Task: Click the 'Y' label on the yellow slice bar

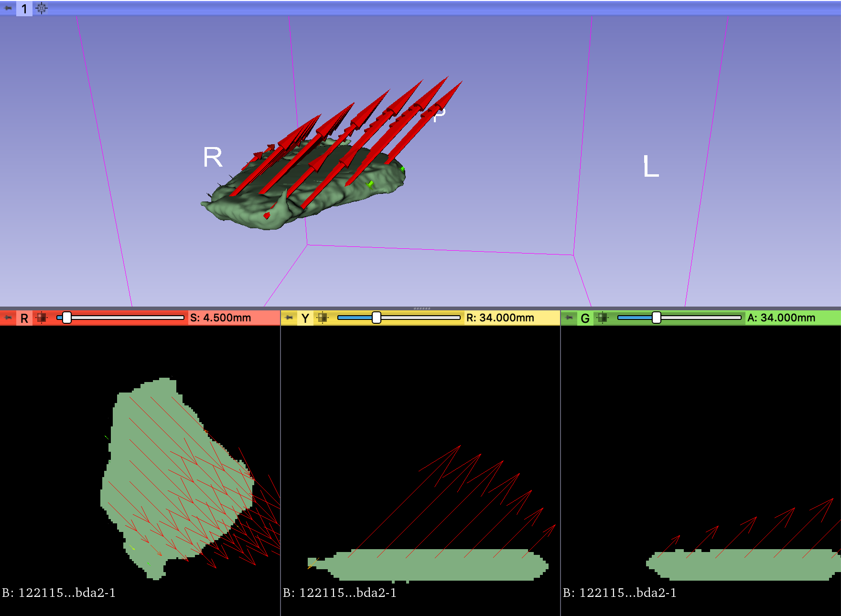Action: (306, 317)
